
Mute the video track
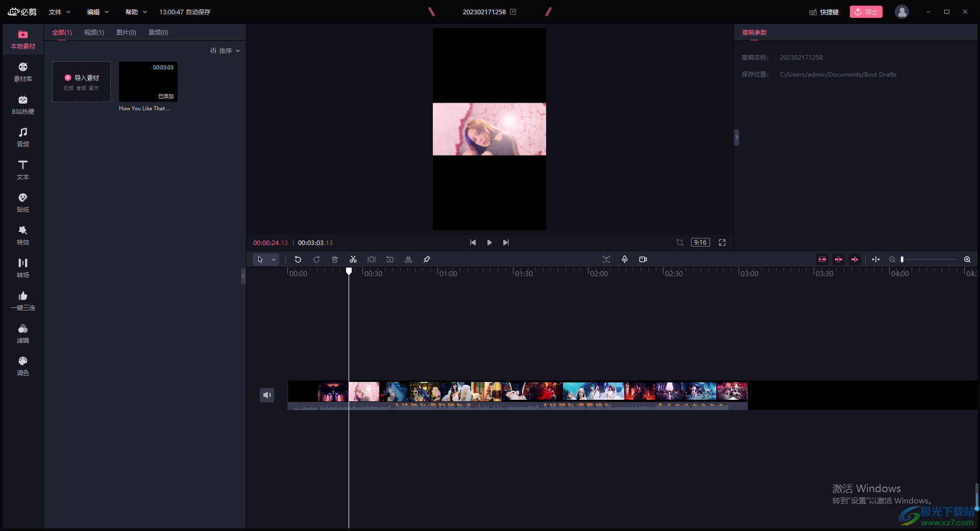tap(267, 395)
